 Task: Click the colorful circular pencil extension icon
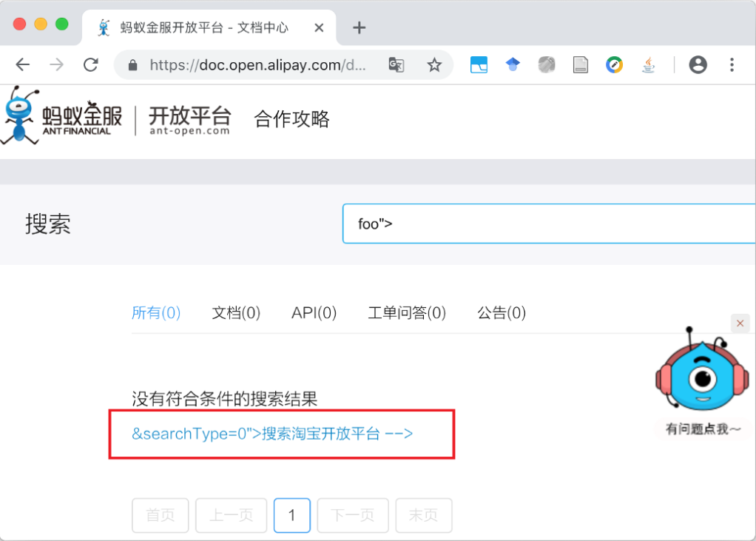(614, 64)
